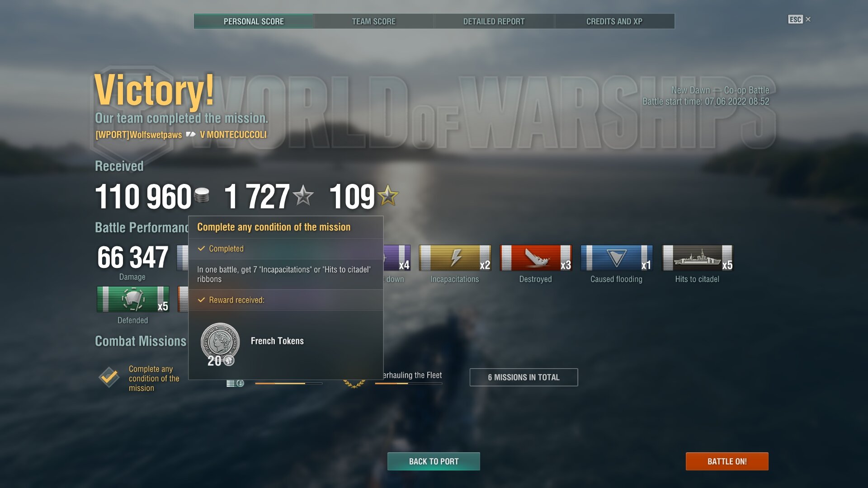This screenshot has height=488, width=868.
Task: Click the Caused flooding ribbon icon
Action: (x=617, y=258)
